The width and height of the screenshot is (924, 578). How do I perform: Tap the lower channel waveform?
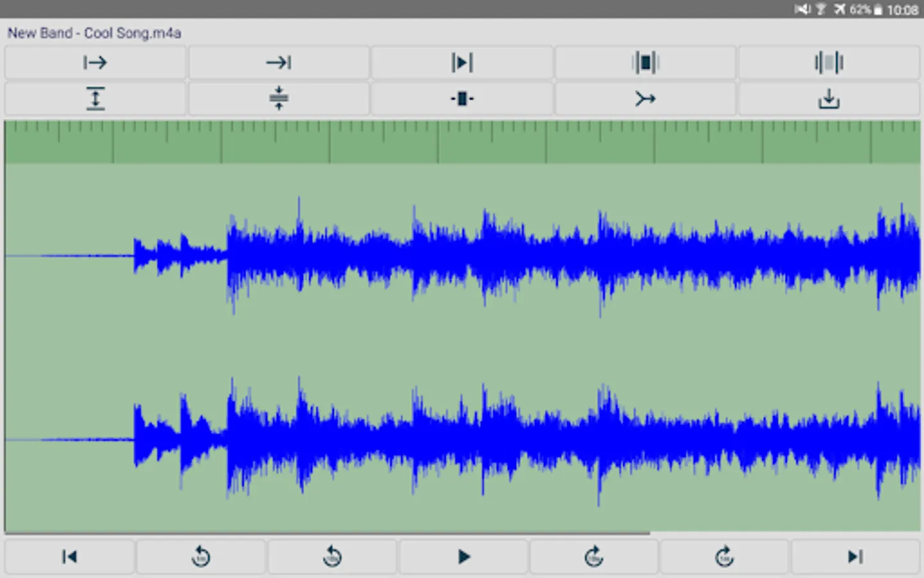[x=462, y=440]
